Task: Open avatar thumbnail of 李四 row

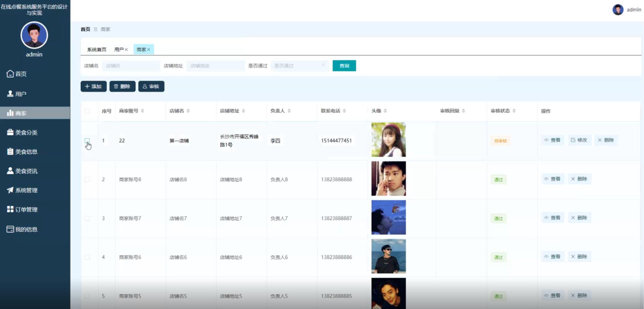Action: coord(388,140)
